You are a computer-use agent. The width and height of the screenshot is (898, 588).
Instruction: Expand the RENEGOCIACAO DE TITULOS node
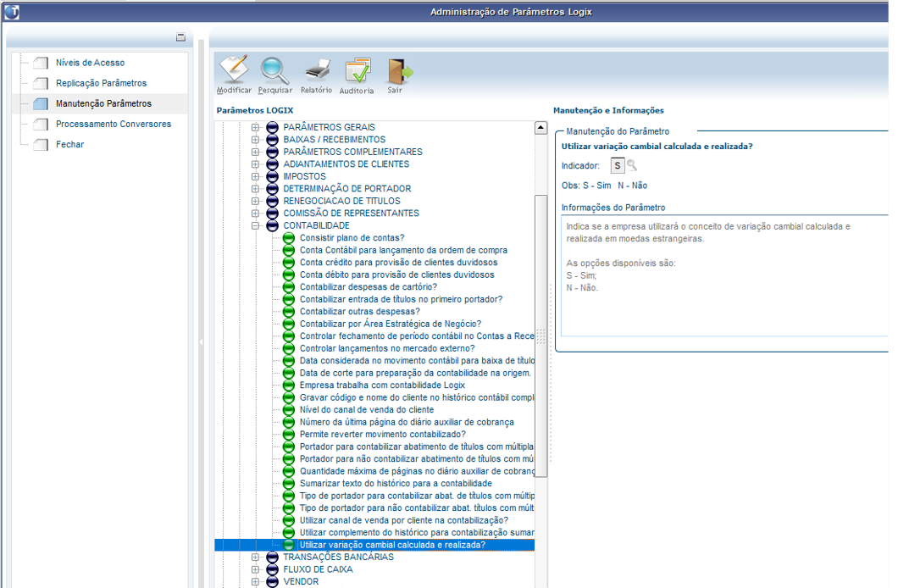tap(256, 201)
